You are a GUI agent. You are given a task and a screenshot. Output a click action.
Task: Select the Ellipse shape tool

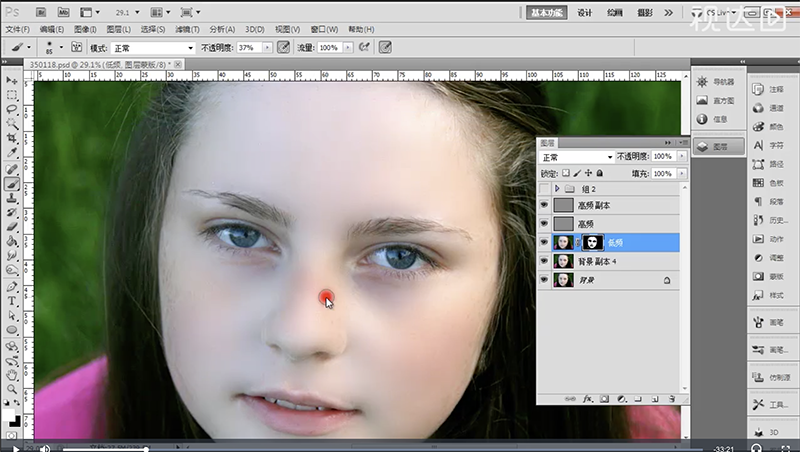pyautogui.click(x=12, y=330)
